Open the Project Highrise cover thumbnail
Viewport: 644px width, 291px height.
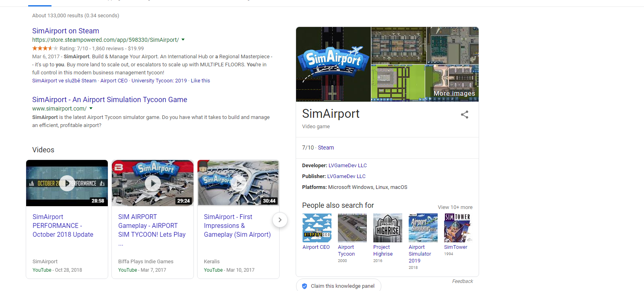point(388,228)
